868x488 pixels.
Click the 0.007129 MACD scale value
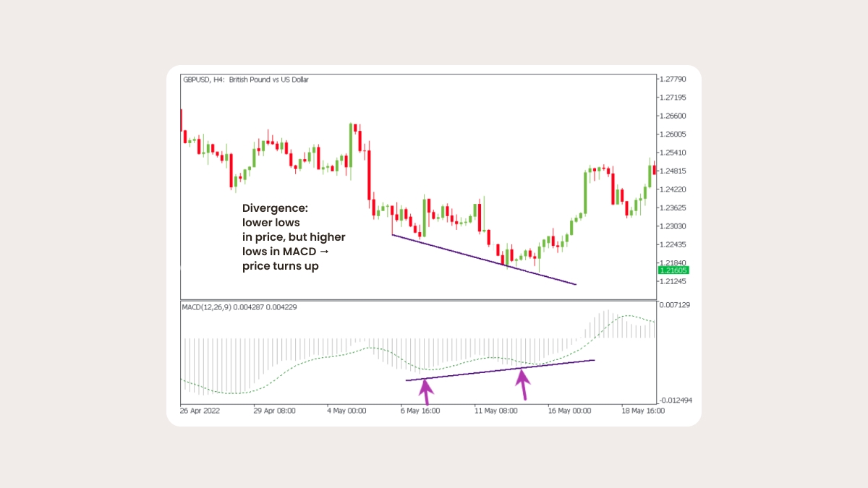[x=674, y=305]
